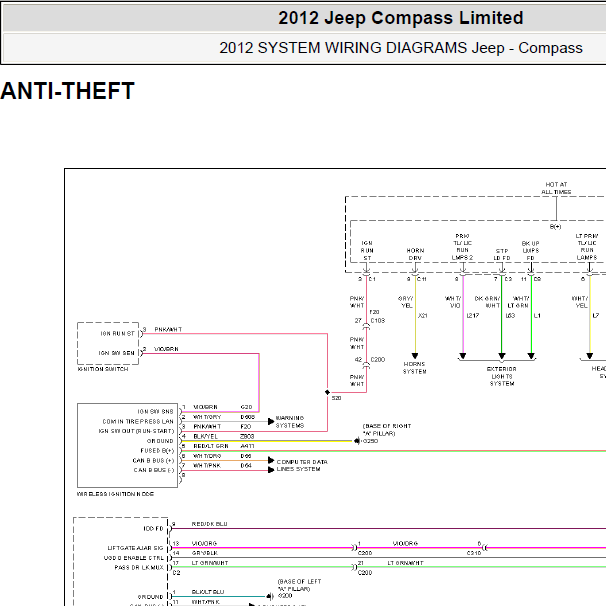Viewport: 606px width, 606px height.
Task: Click the "GRY/BLK" wire label on pin 14
Action: 205,553
